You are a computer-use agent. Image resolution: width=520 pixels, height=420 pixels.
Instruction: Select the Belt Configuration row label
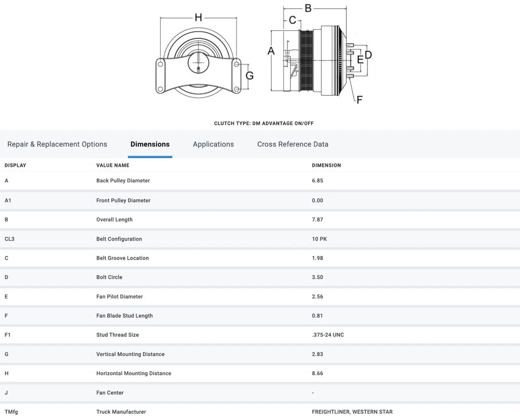[x=119, y=239]
